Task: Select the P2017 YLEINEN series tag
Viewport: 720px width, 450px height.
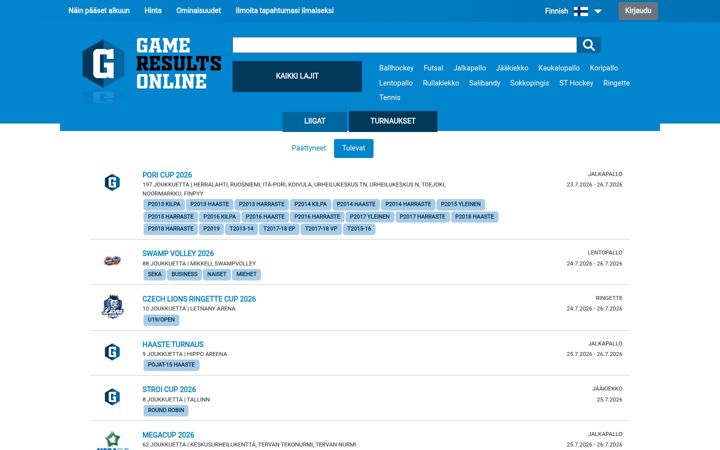Action: 370,217
